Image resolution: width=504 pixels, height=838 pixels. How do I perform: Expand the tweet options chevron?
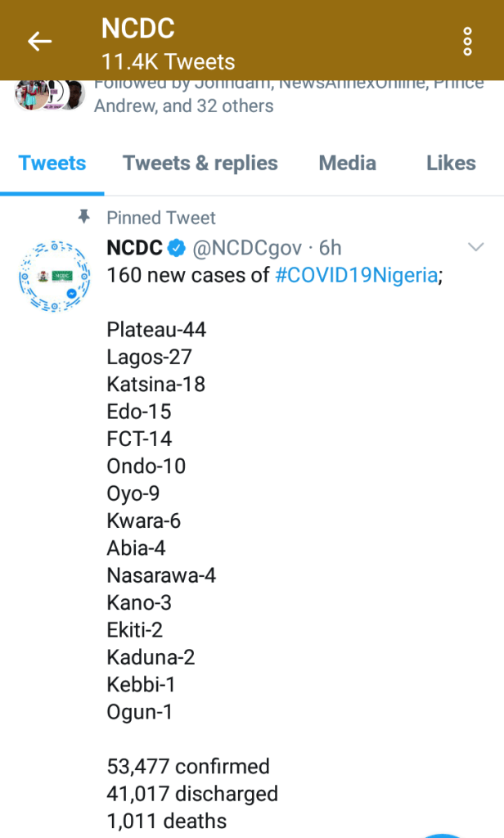[x=475, y=247]
